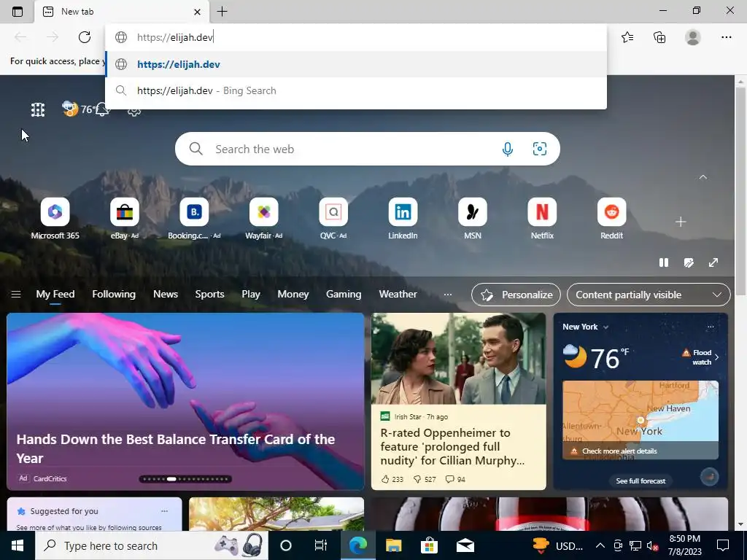Start voice search with microphone icon
The width and height of the screenshot is (747, 560).
click(x=508, y=149)
